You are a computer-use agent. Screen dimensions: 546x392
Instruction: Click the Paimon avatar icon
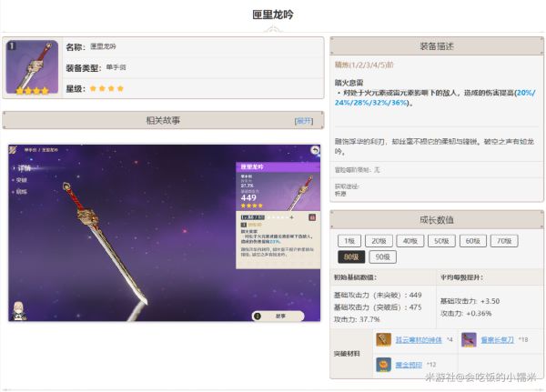(x=19, y=310)
